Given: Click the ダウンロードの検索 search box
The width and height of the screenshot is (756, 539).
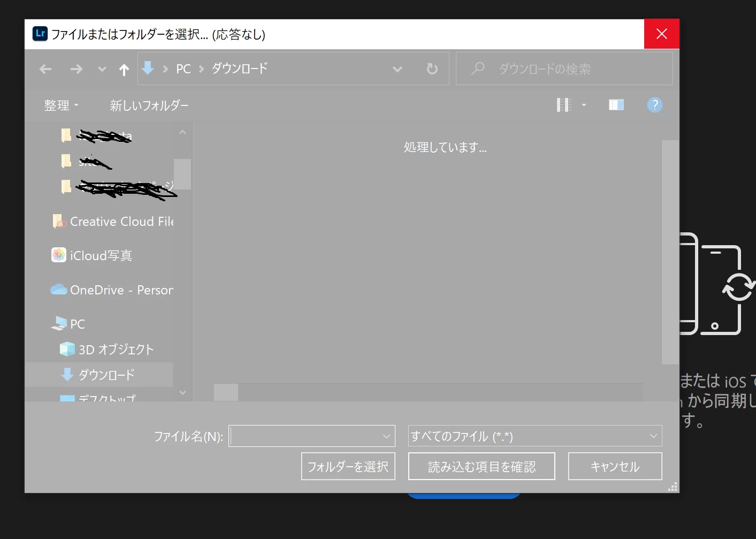Looking at the screenshot, I should [564, 69].
